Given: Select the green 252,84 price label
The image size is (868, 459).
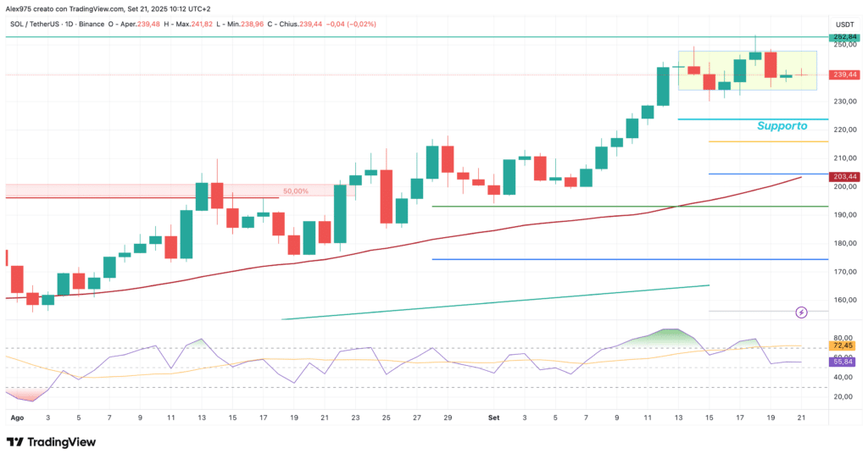Looking at the screenshot, I should point(844,37).
